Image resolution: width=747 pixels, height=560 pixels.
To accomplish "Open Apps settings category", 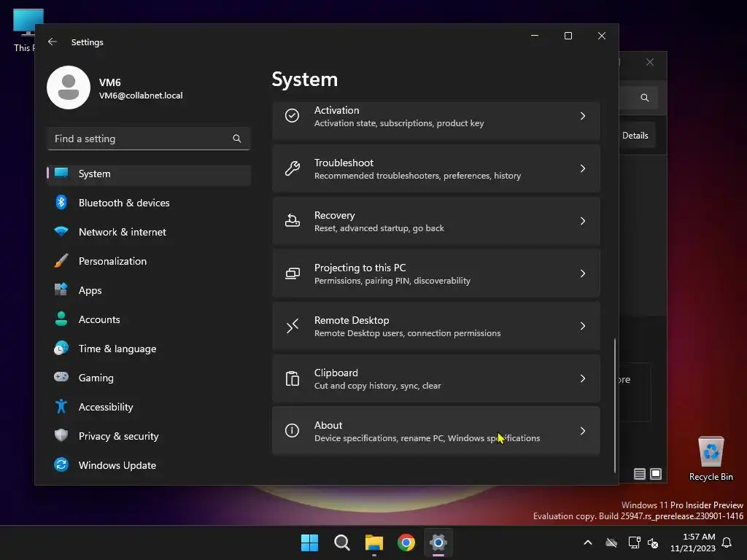I will click(149, 290).
